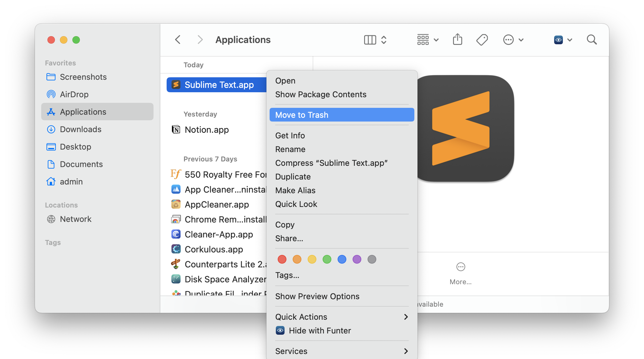Apply the red tag color
This screenshot has height=359, width=644.
(x=282, y=259)
